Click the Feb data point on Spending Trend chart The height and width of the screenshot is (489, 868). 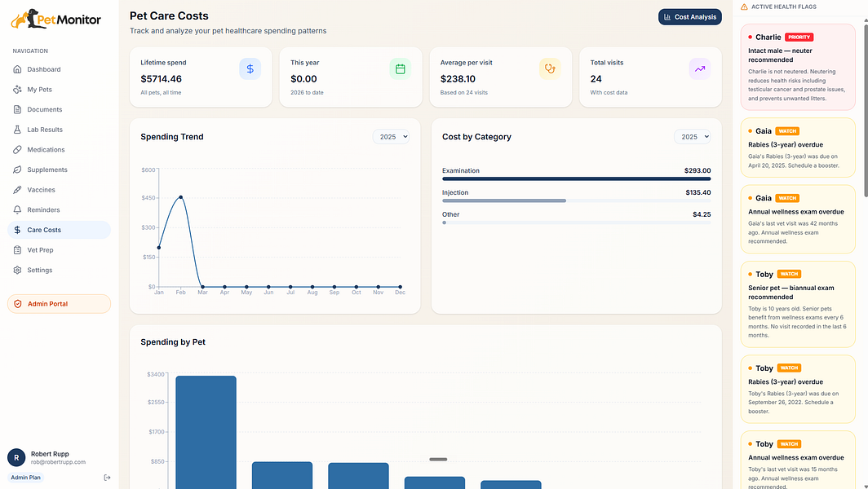click(x=180, y=197)
